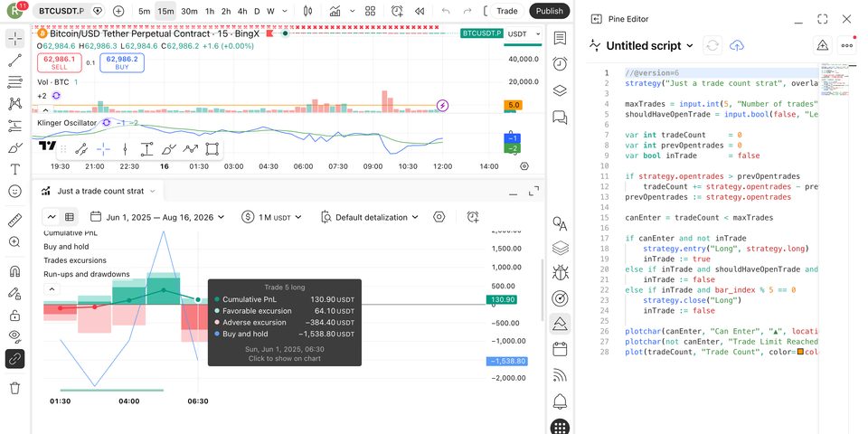Open the Jun 1, 2025 date range dropdown

(x=157, y=217)
